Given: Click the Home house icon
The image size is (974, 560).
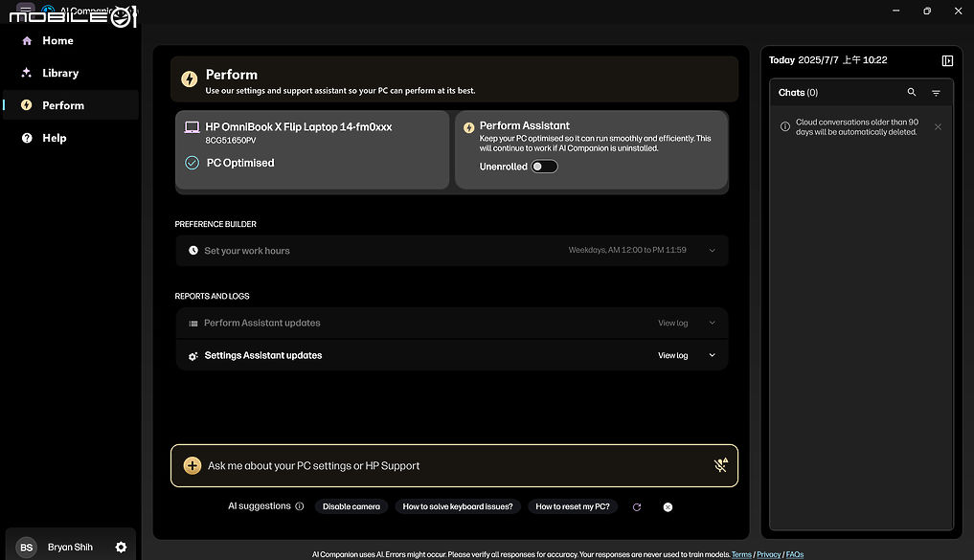Looking at the screenshot, I should coord(27,41).
